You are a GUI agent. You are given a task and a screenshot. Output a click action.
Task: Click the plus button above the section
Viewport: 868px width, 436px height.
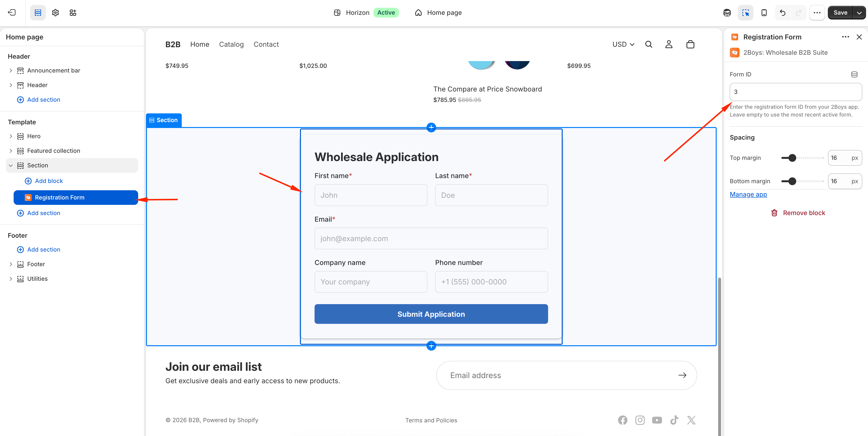[431, 127]
